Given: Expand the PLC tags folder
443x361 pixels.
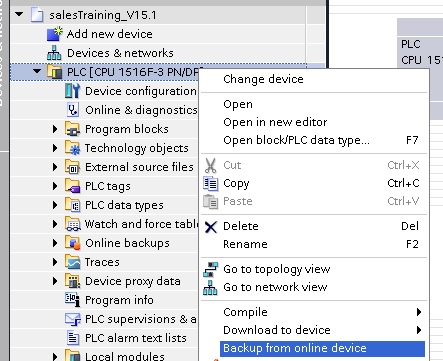Looking at the screenshot, I should pyautogui.click(x=55, y=186).
